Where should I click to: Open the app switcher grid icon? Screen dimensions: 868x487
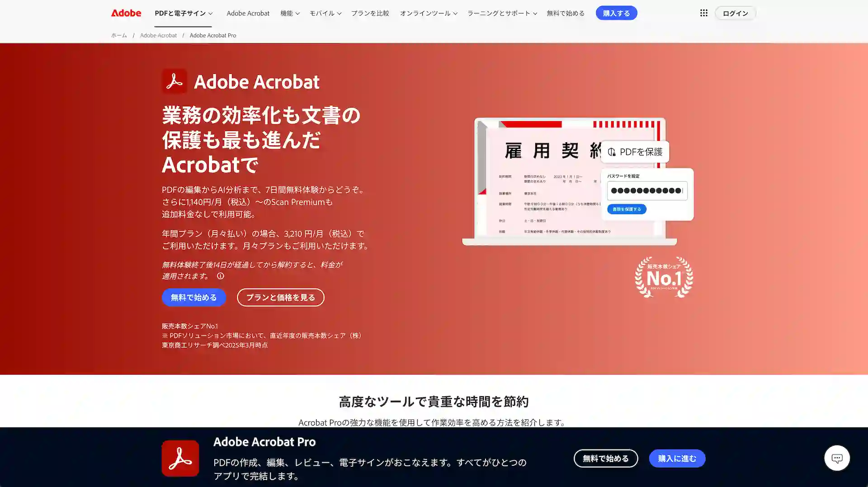tap(703, 13)
